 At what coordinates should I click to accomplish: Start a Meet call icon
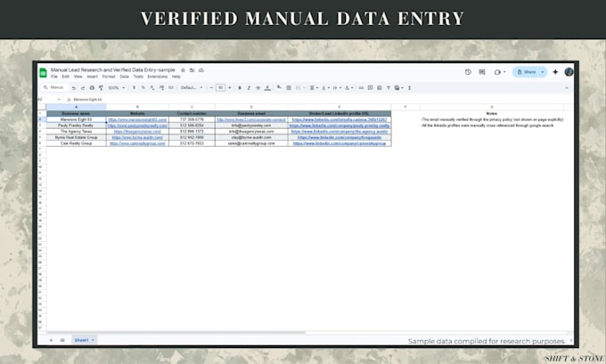497,72
